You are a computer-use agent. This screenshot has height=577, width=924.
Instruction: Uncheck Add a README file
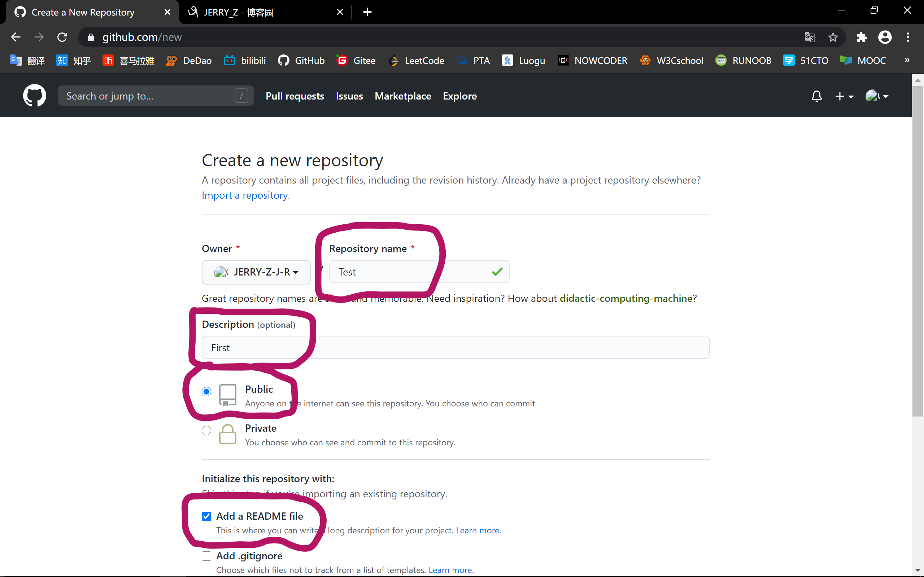coord(206,516)
